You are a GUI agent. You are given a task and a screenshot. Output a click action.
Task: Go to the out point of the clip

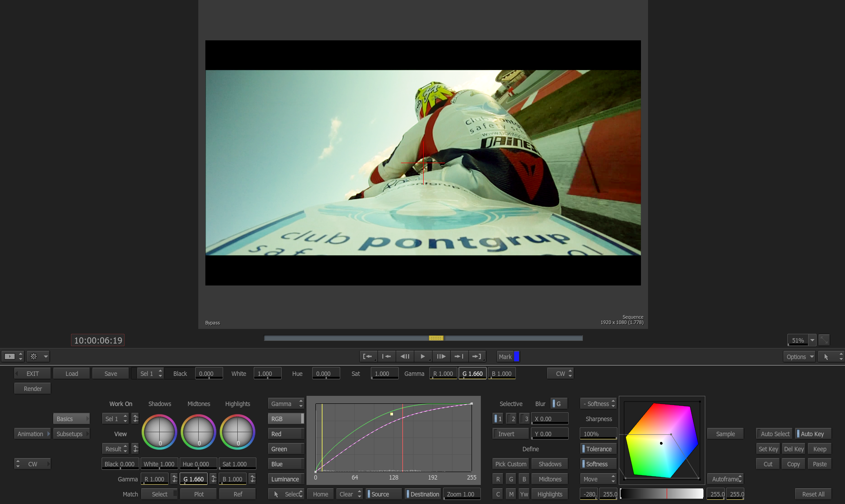point(477,356)
